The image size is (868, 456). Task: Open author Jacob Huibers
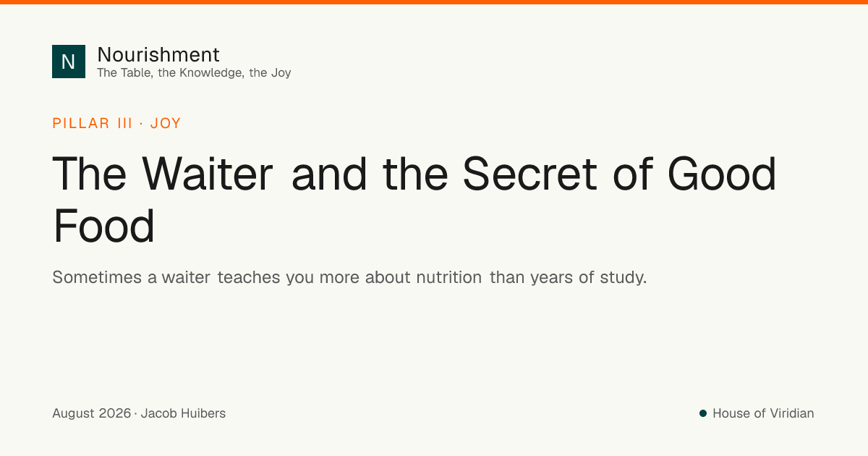pos(183,414)
